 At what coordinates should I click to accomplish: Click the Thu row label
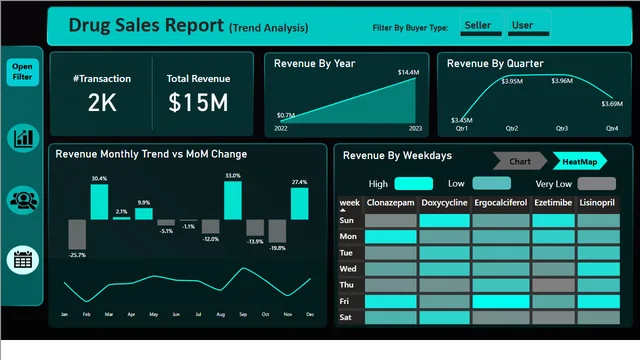click(347, 285)
